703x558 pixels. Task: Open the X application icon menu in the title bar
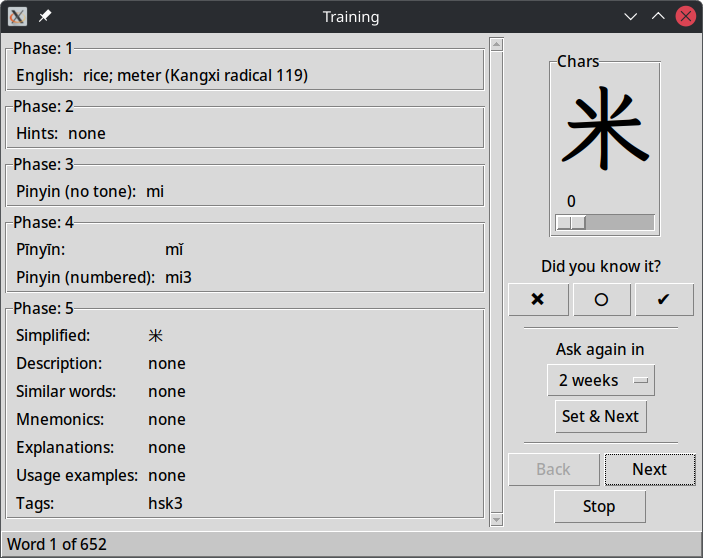click(x=17, y=17)
